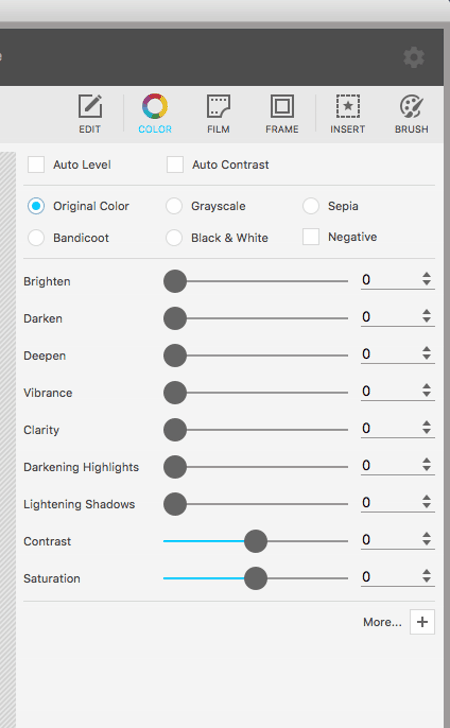Open the Frame tool icon
This screenshot has height=728, width=450.
pos(282,106)
